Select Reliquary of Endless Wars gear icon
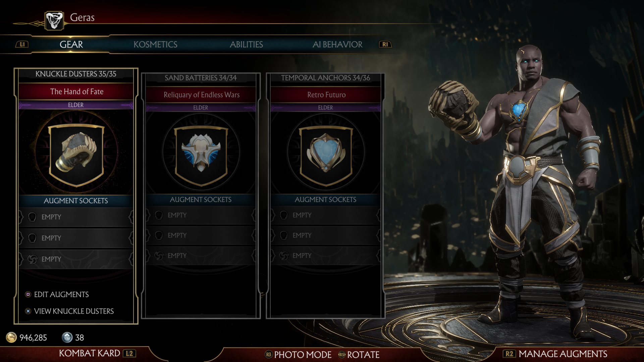The image size is (644, 362). (201, 153)
